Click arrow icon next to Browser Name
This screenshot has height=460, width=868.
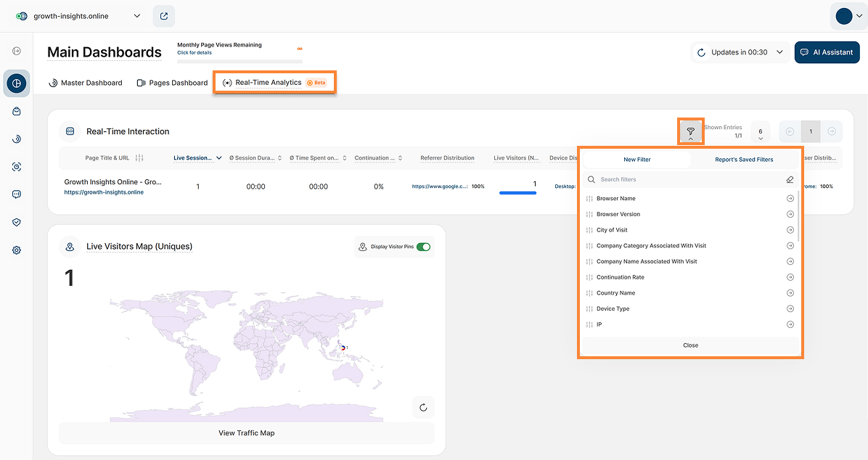(x=790, y=199)
